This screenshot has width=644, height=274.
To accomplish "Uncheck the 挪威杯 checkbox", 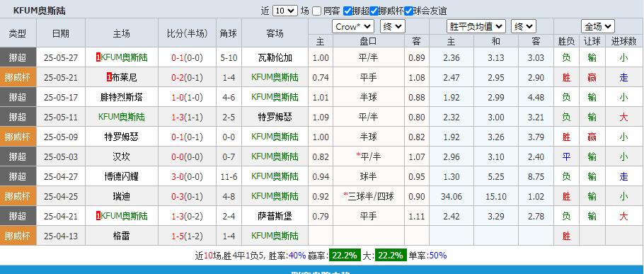I will (x=374, y=11).
